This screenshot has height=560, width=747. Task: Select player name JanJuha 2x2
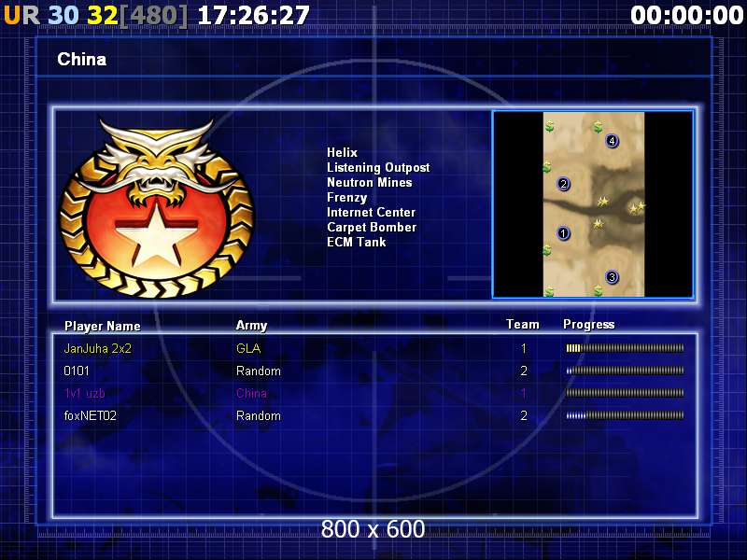(x=98, y=348)
